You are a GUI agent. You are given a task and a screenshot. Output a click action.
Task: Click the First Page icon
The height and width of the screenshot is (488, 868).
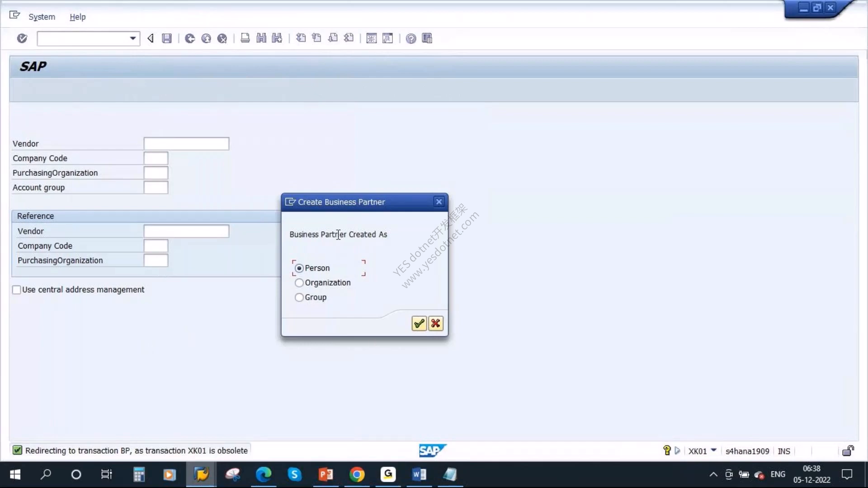pyautogui.click(x=301, y=38)
